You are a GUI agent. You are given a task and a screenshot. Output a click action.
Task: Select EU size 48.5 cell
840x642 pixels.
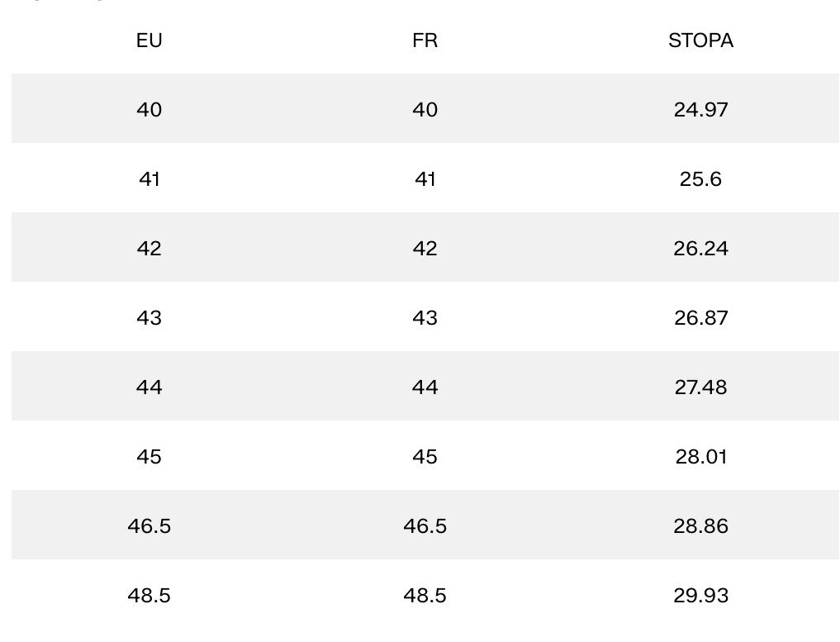click(x=149, y=595)
